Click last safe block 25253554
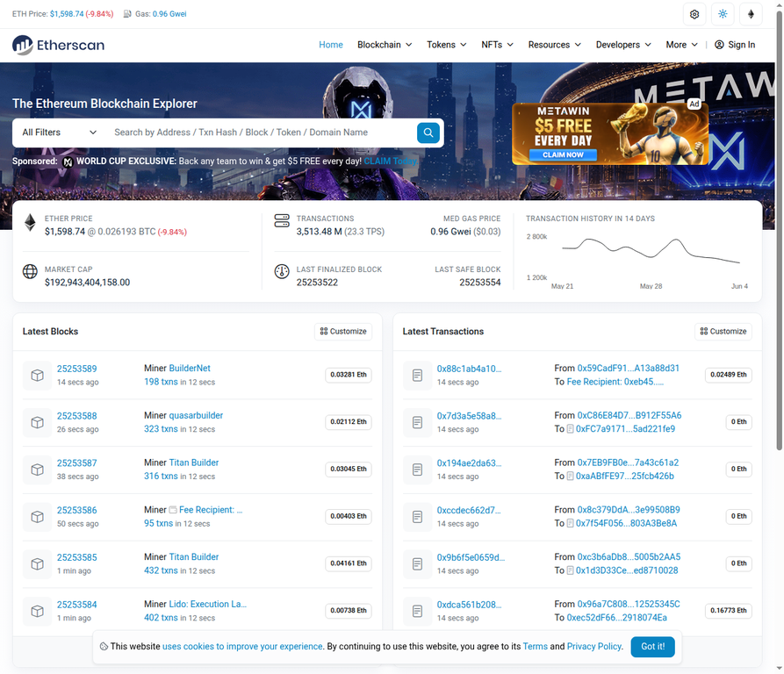Screen dimensions: 784x674 (x=480, y=283)
